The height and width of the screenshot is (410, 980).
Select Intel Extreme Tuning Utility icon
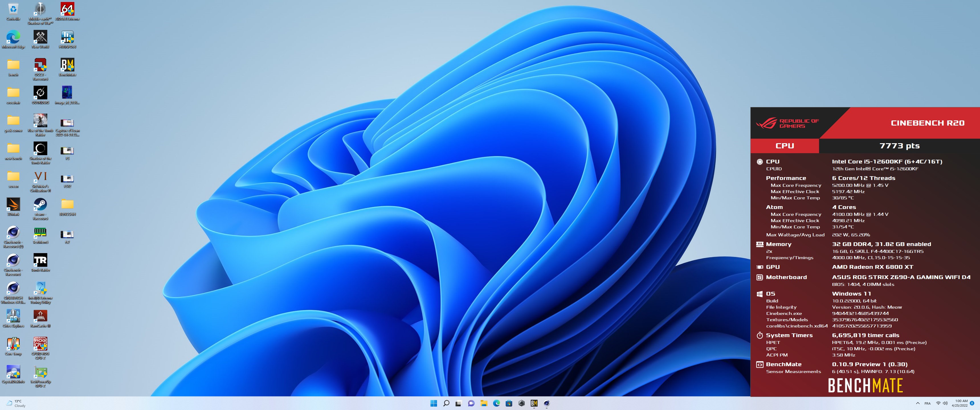pos(40,292)
